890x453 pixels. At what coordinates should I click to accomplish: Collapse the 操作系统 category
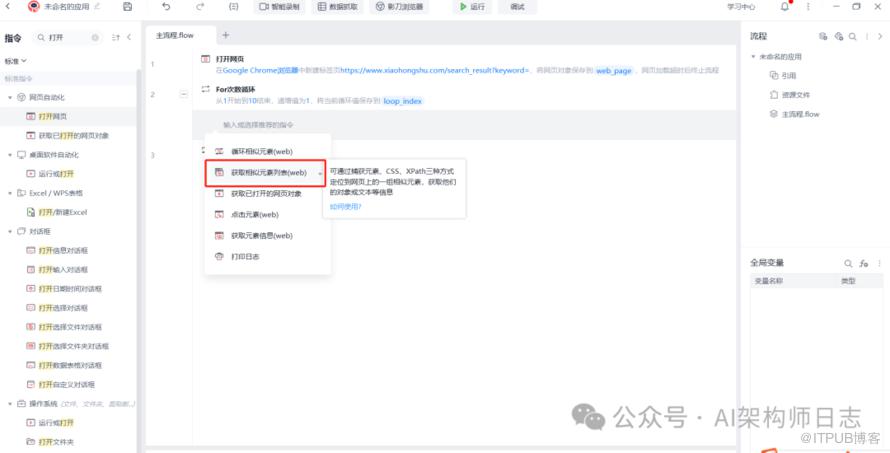10,404
